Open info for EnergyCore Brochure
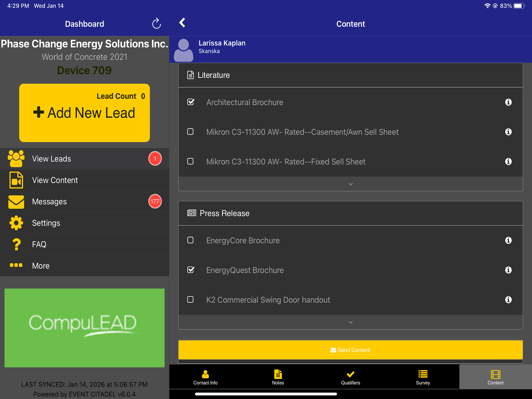Viewport: 532px width, 399px height. (508, 240)
